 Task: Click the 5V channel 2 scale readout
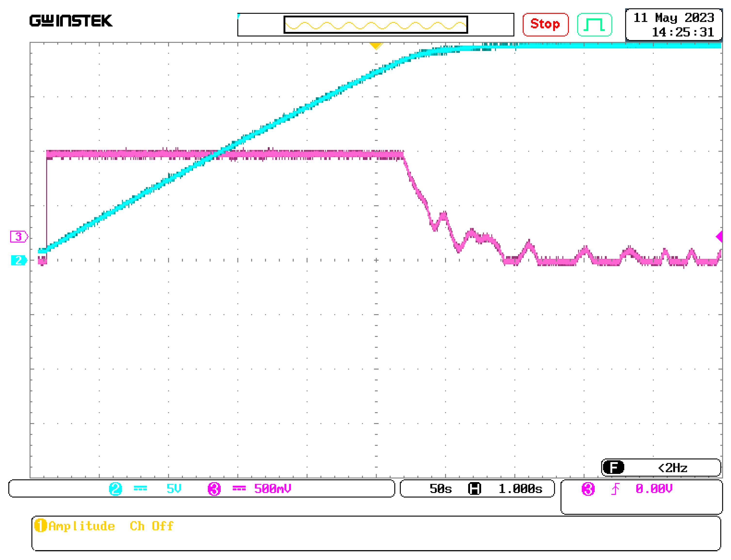[174, 489]
